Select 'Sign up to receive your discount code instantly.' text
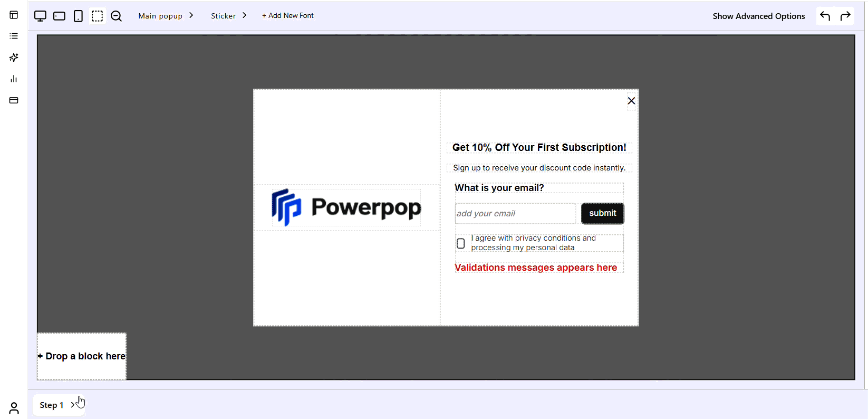Screen dimensions: 868x419 pyautogui.click(x=539, y=168)
